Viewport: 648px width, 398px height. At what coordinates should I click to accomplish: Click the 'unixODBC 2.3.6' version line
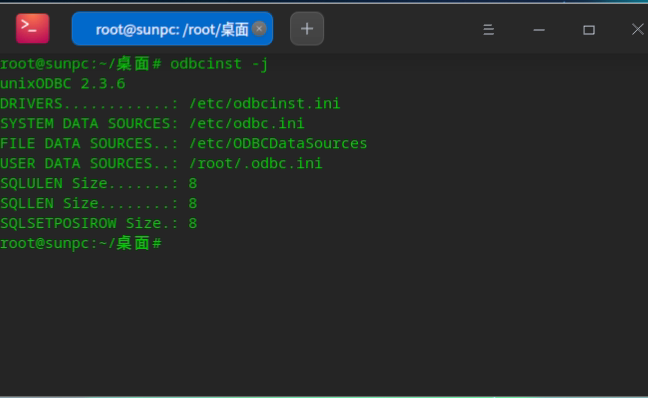[x=62, y=84]
